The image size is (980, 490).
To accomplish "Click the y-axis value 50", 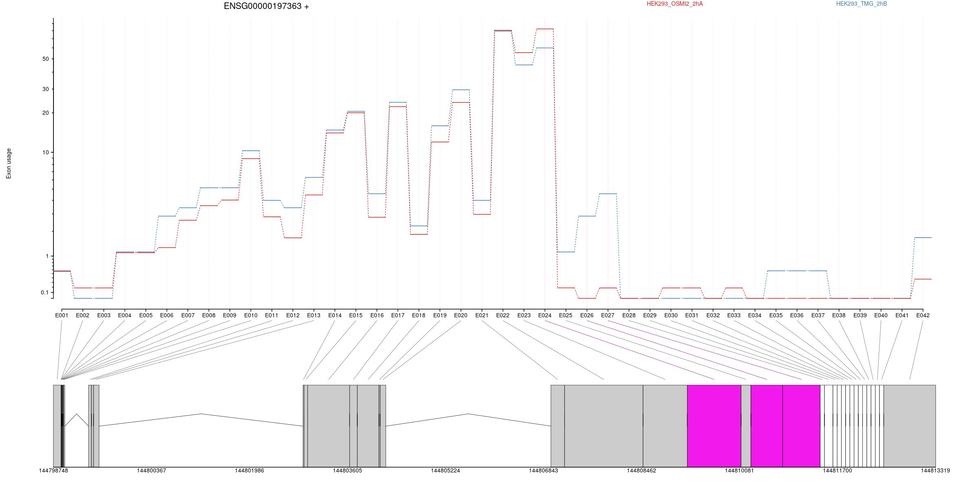I will click(45, 59).
